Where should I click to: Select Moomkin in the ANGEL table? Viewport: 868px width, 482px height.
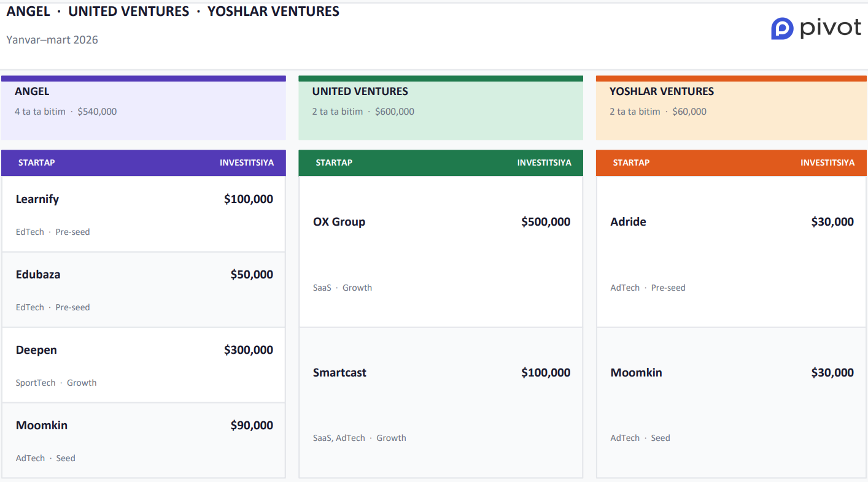pyautogui.click(x=42, y=426)
